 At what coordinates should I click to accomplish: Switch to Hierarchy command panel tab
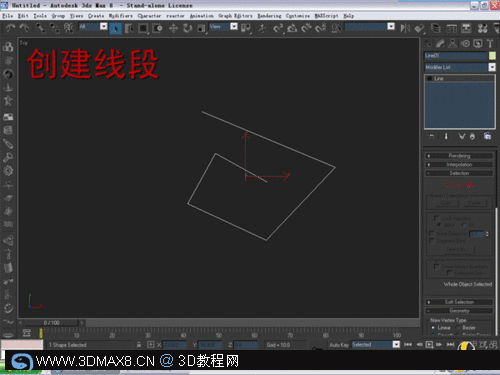point(453,44)
